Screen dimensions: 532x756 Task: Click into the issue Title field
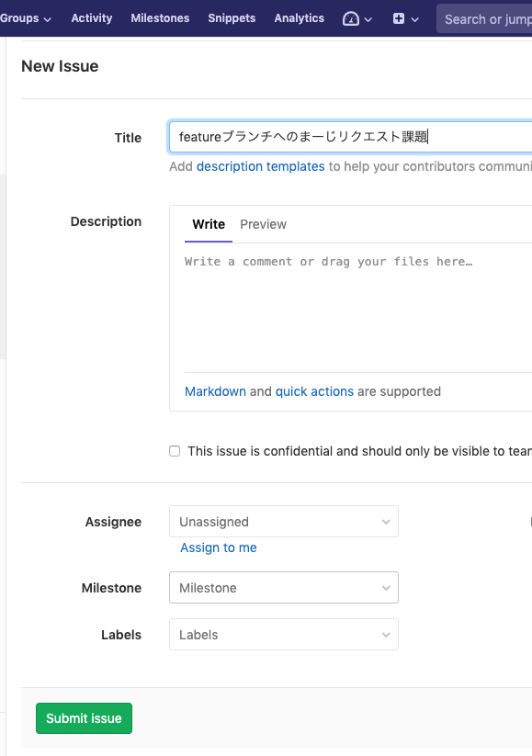coord(350,137)
